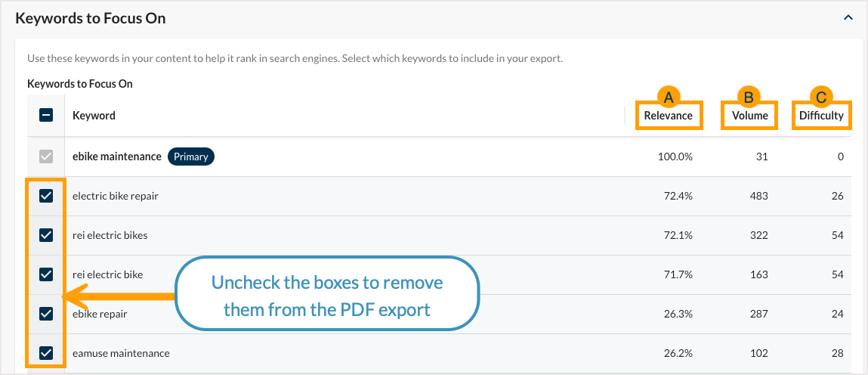This screenshot has width=868, height=375.
Task: Click the disabled ebike maintenance checkbox
Action: (46, 157)
